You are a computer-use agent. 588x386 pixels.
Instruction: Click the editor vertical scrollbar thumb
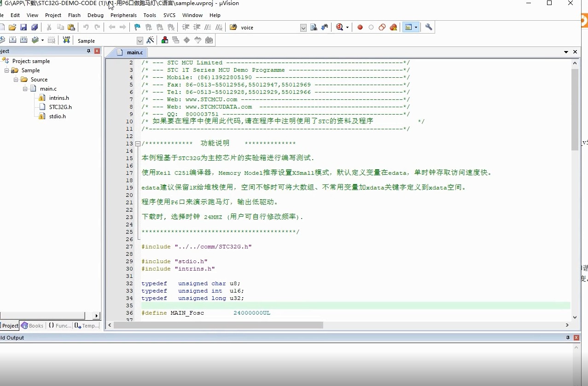click(x=575, y=110)
